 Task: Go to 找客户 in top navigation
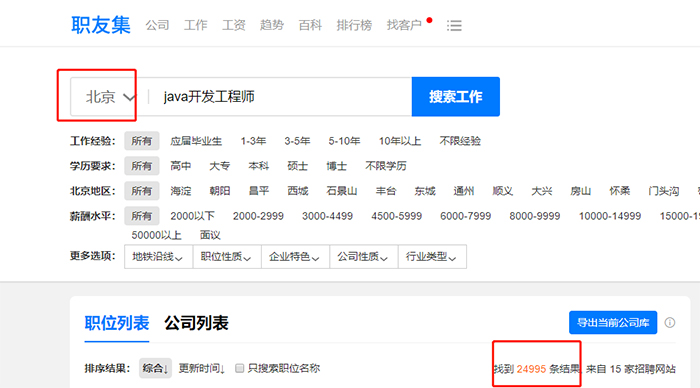pos(404,25)
